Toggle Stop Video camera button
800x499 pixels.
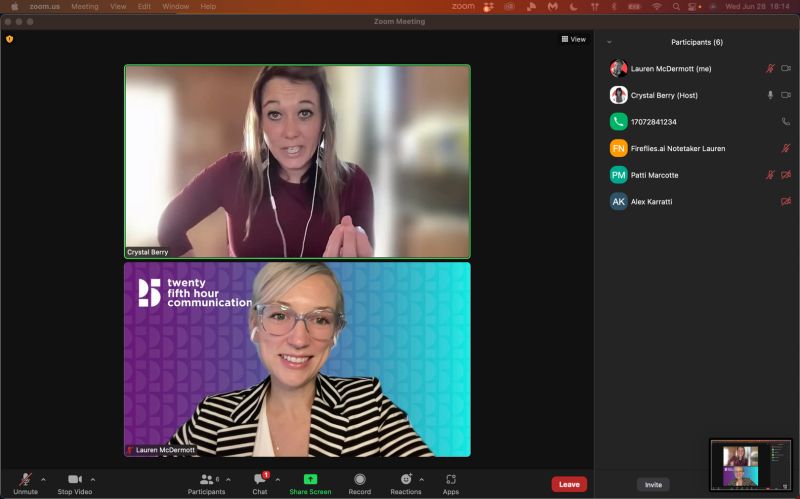[74, 483]
